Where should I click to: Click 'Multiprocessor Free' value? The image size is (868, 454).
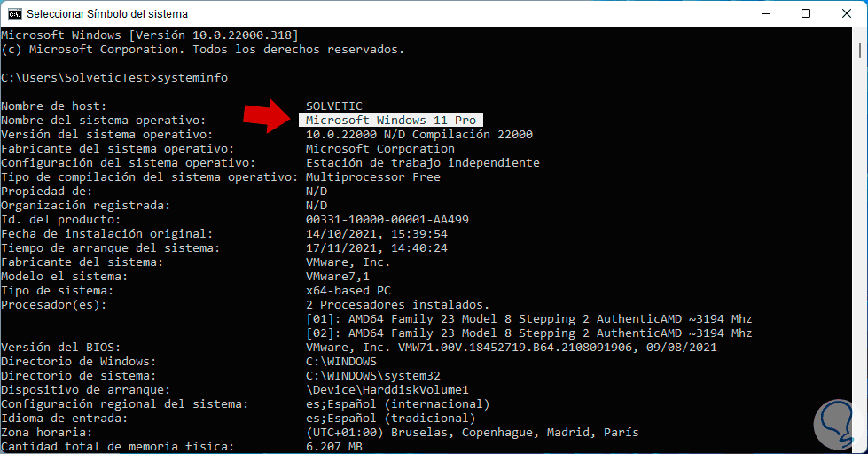click(x=372, y=177)
